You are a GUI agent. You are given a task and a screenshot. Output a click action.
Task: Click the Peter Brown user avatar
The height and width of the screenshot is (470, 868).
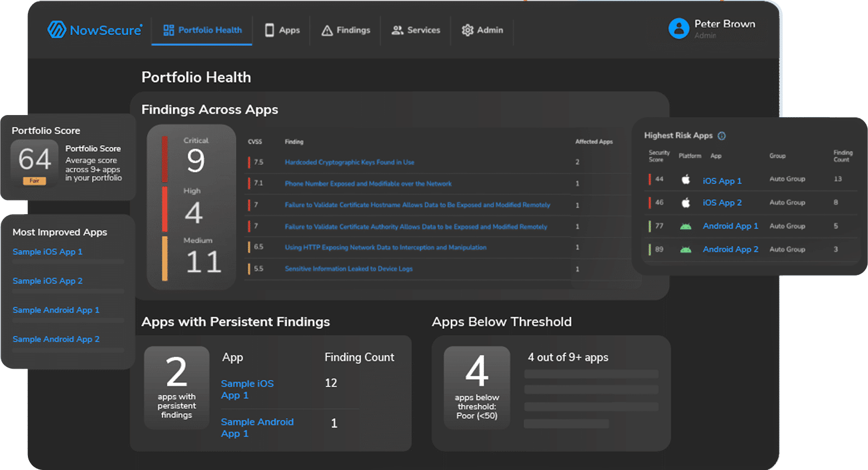tap(679, 28)
